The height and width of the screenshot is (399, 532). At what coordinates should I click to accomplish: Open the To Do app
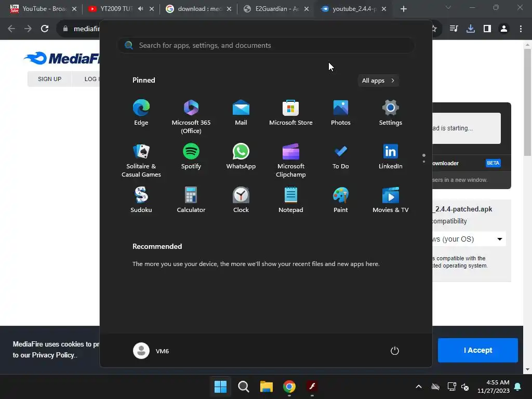pyautogui.click(x=341, y=156)
